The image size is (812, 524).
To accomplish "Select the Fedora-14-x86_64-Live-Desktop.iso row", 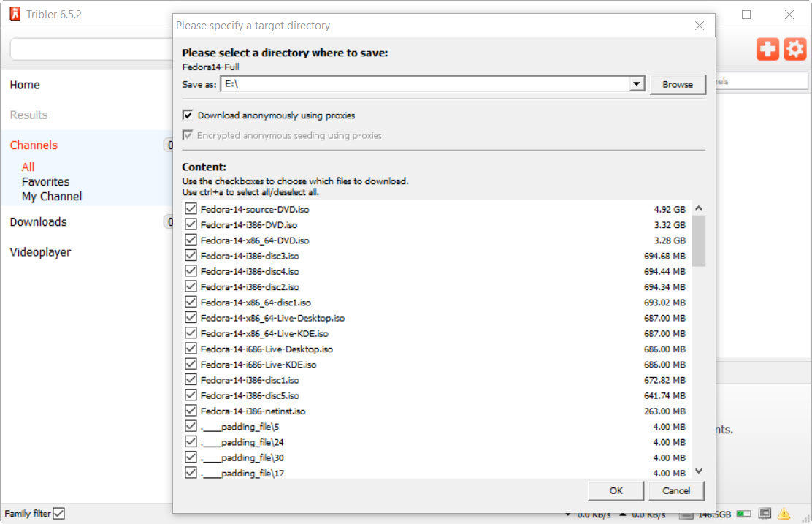I will click(437, 318).
